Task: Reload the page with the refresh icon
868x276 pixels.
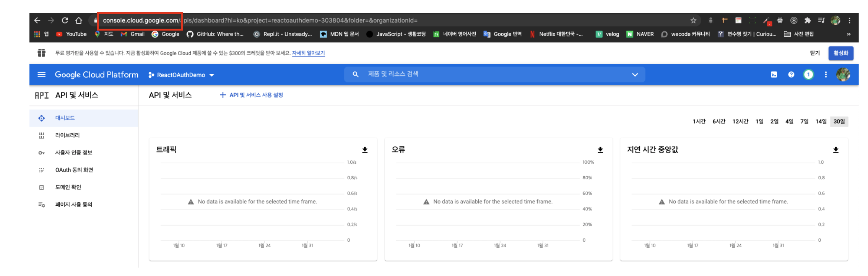Action: tap(65, 20)
